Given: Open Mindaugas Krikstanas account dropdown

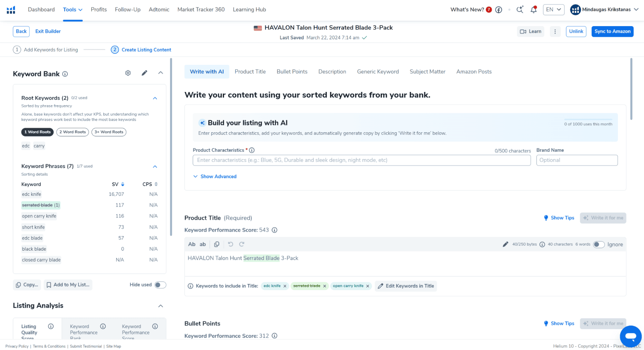Looking at the screenshot, I should (604, 10).
